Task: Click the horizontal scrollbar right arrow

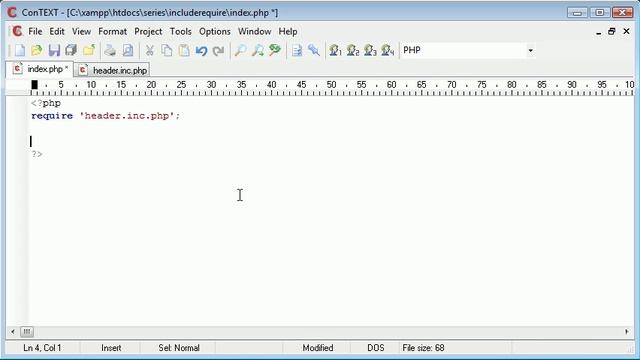Action: point(627,332)
